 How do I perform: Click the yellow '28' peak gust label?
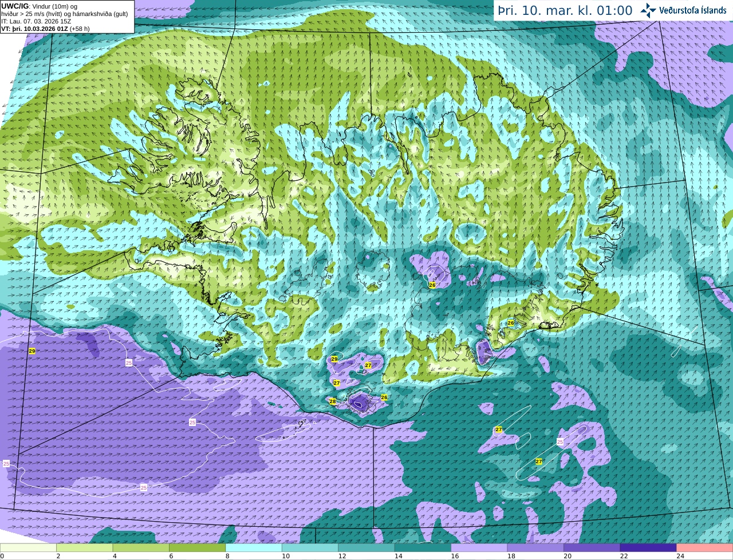click(x=333, y=401)
